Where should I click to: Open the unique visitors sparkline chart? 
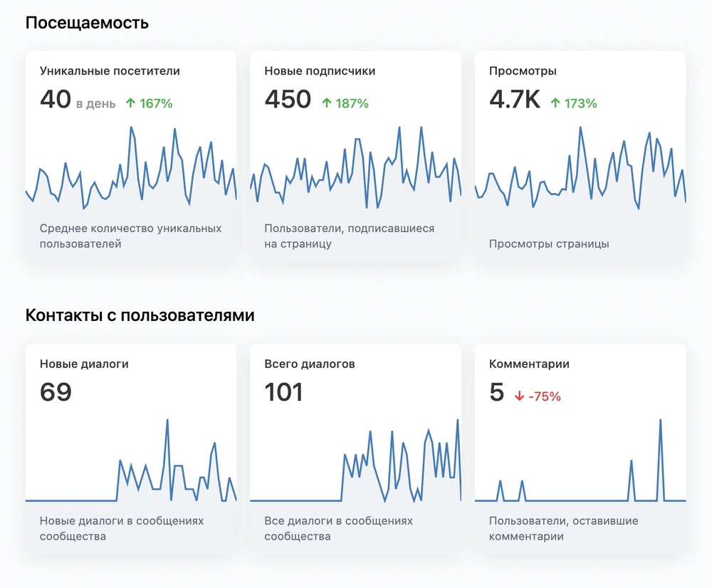coord(131,167)
